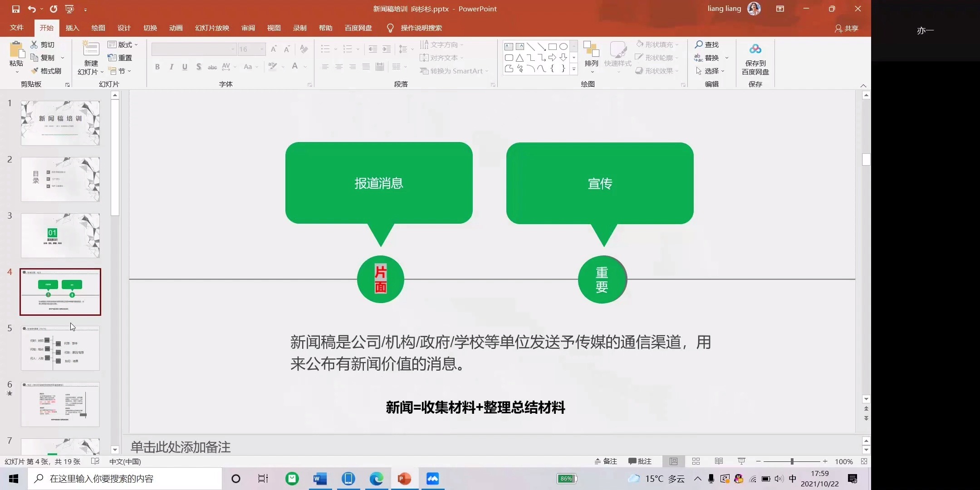Toggle Underline formatting

[185, 67]
